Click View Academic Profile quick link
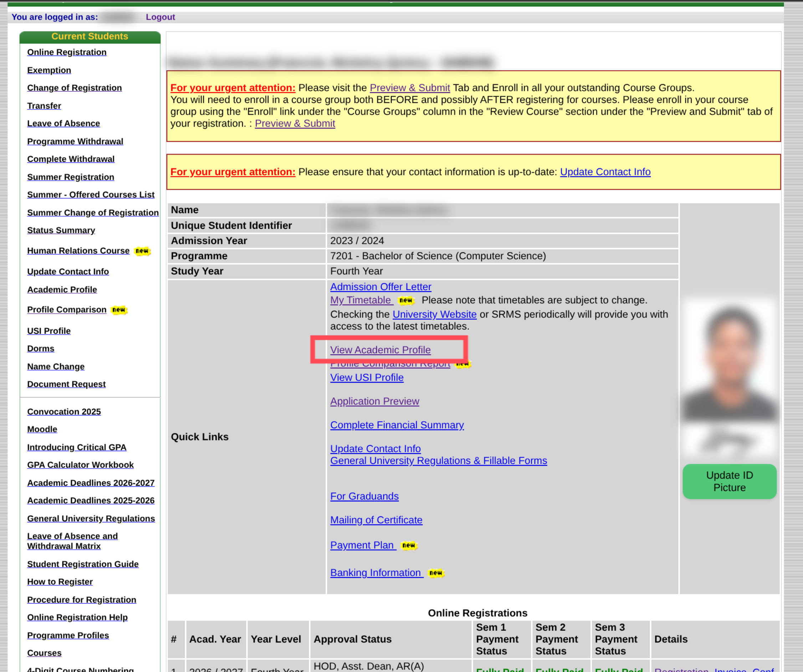This screenshot has height=672, width=803. [x=380, y=349]
